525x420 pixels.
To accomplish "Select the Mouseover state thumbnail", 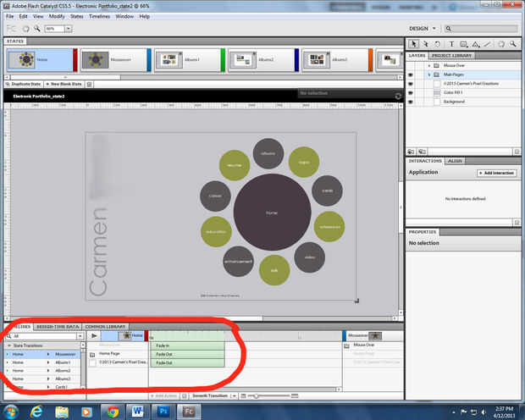I will pyautogui.click(x=96, y=60).
